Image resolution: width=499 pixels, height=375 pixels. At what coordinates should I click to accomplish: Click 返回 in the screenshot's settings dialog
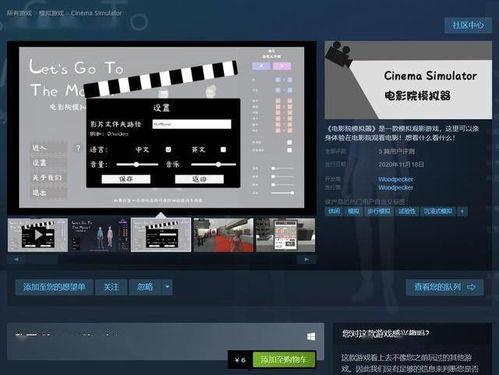(199, 179)
